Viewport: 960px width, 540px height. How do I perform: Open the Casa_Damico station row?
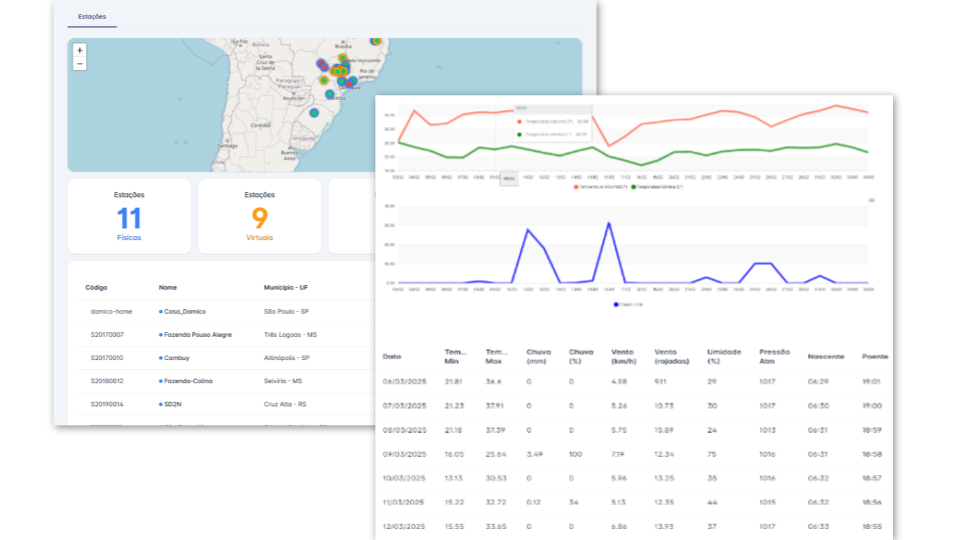coord(184,312)
